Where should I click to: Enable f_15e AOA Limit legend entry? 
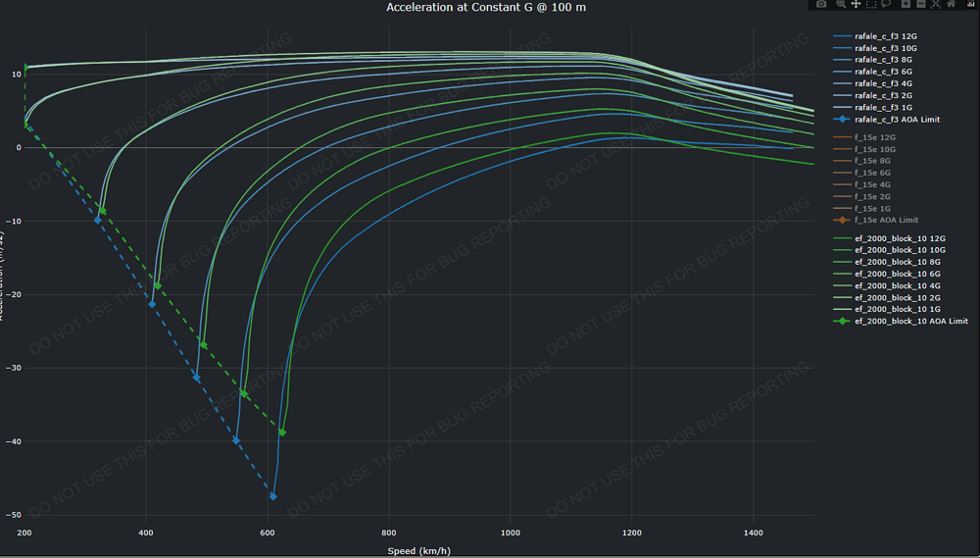pyautogui.click(x=875, y=221)
